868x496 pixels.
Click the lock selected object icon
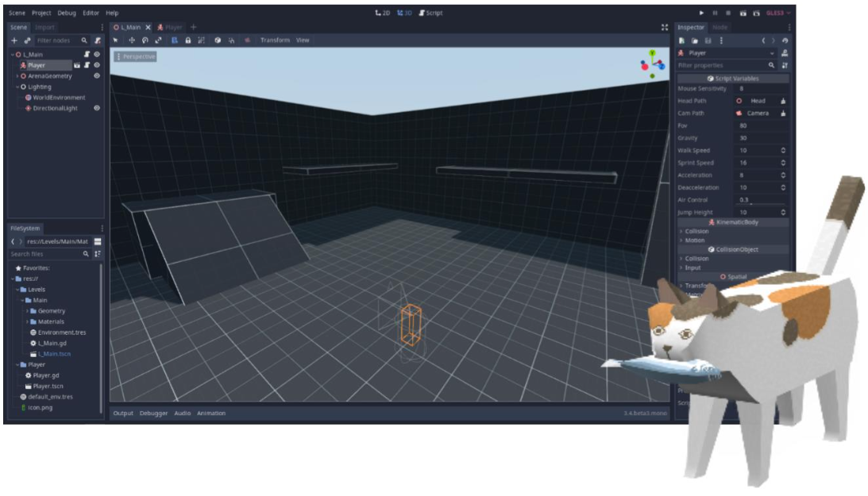pos(188,40)
